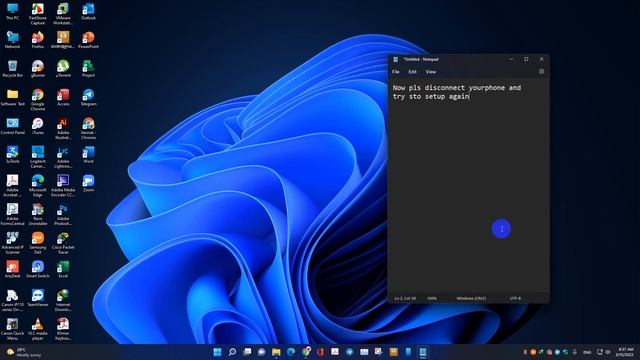Select the Telegram desktop icon
This screenshot has width=640, height=360.
coord(88,97)
